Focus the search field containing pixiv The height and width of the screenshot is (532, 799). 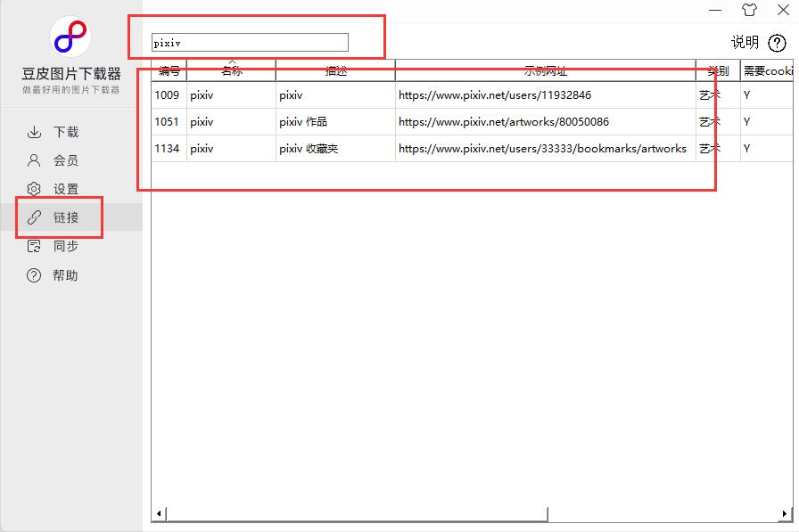pos(250,43)
